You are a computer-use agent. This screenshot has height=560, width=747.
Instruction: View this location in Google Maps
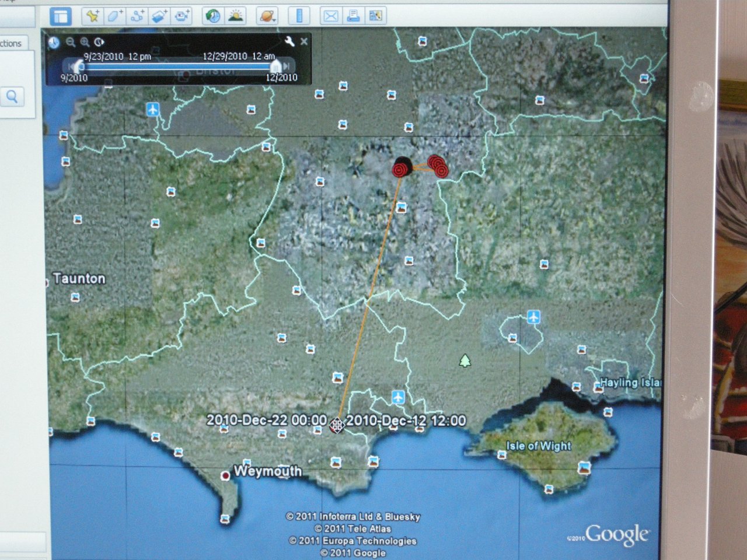pos(375,16)
